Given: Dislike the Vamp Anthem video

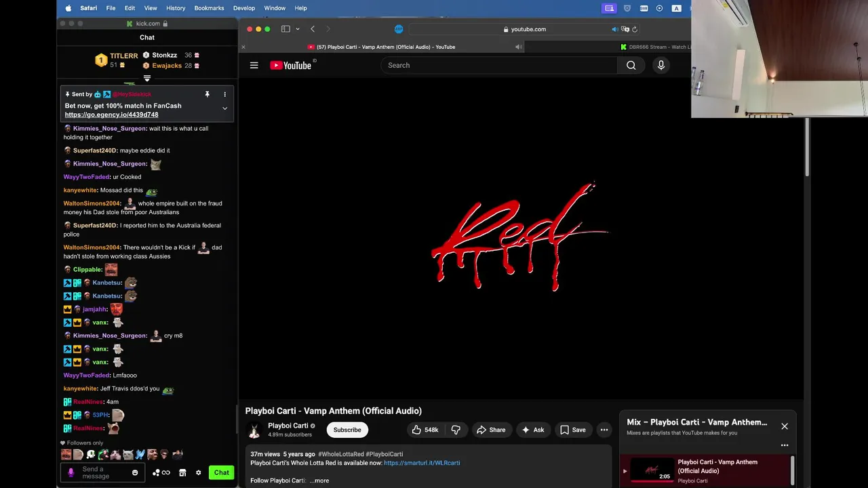Looking at the screenshot, I should 456,430.
